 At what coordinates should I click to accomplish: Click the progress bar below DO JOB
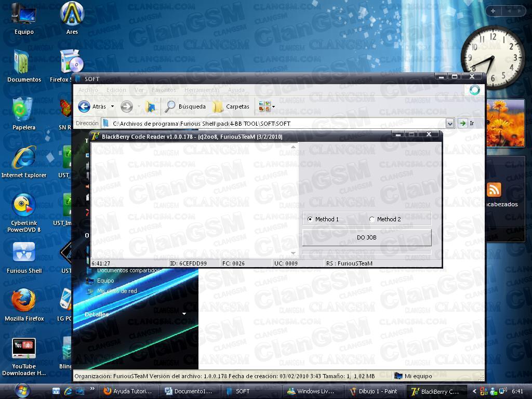tap(367, 252)
